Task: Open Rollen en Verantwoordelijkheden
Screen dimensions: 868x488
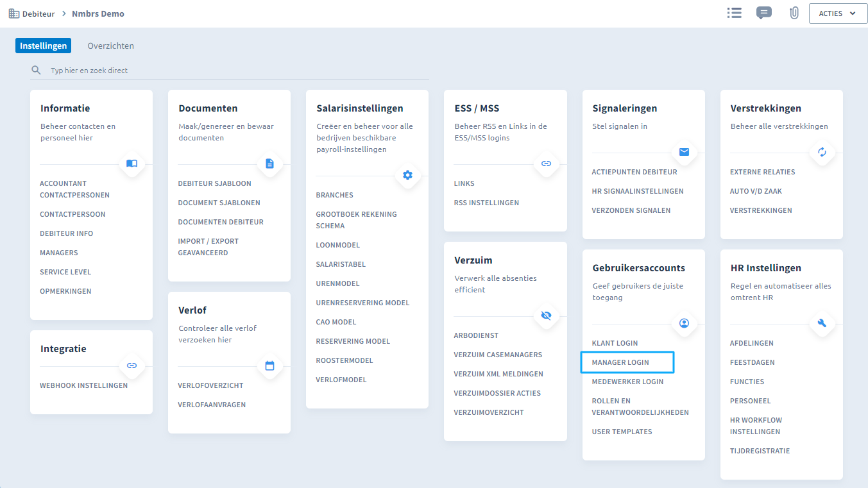Action: [x=640, y=407]
